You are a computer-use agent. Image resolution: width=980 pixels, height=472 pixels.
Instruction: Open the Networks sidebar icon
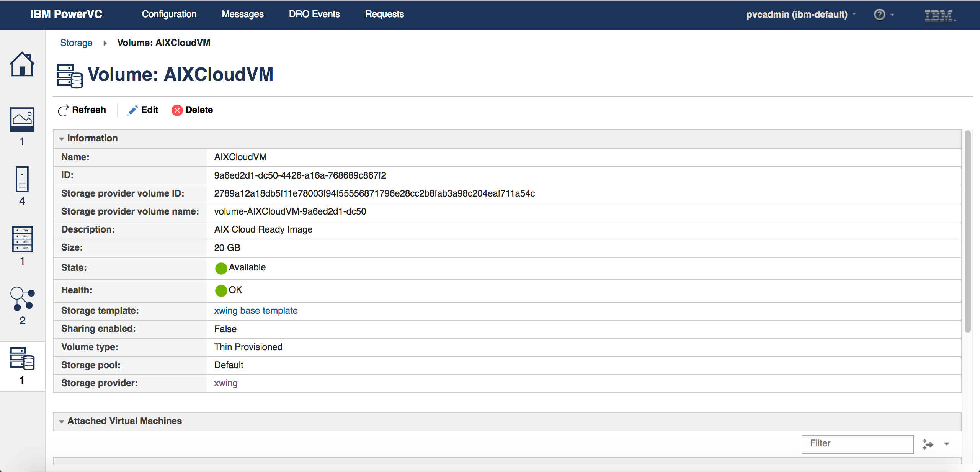click(23, 298)
